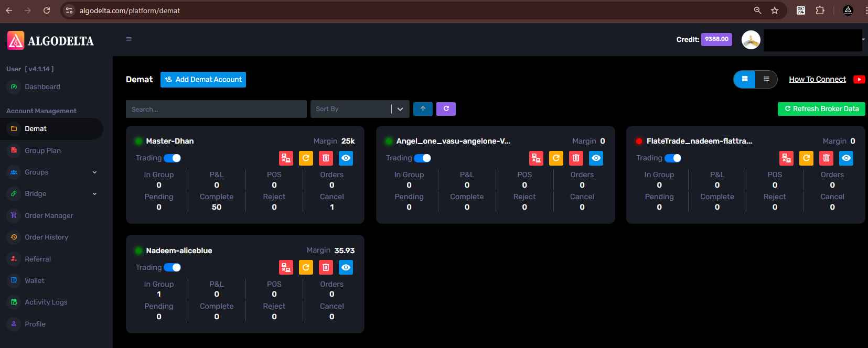Click the red square-off icon on Nadeem-aliceblue card

click(286, 268)
